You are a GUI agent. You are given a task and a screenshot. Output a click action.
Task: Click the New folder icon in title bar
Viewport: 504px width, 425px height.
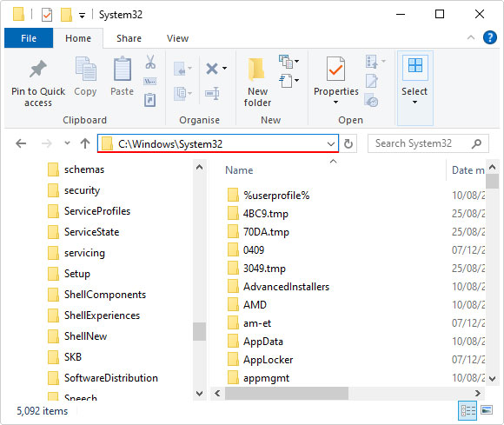66,15
